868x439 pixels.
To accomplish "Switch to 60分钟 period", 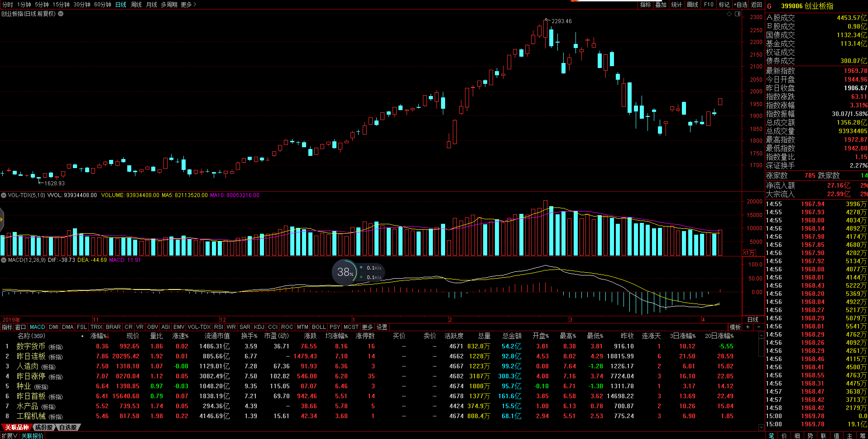I will point(103,5).
